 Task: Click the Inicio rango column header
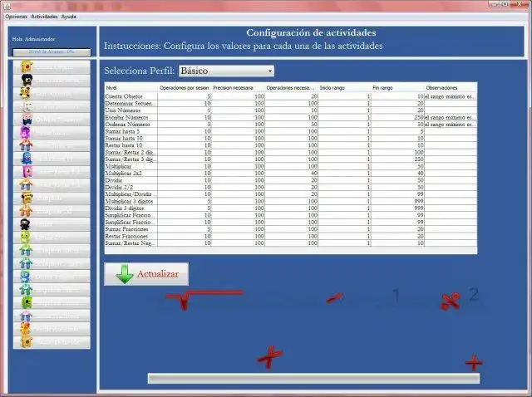(344, 88)
